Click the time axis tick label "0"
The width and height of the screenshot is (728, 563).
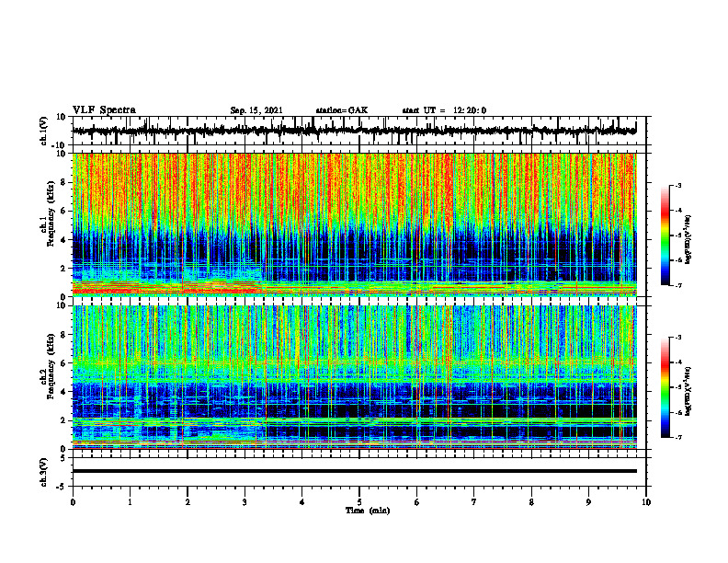coord(73,502)
